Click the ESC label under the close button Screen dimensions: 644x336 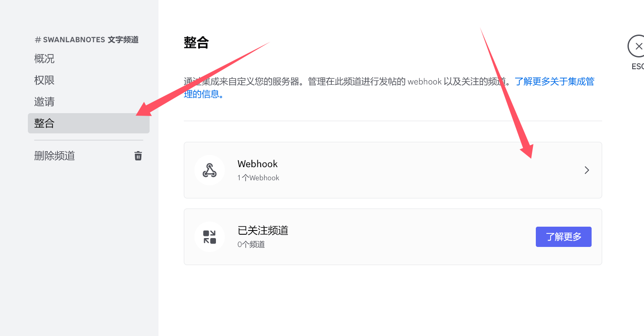pos(637,67)
